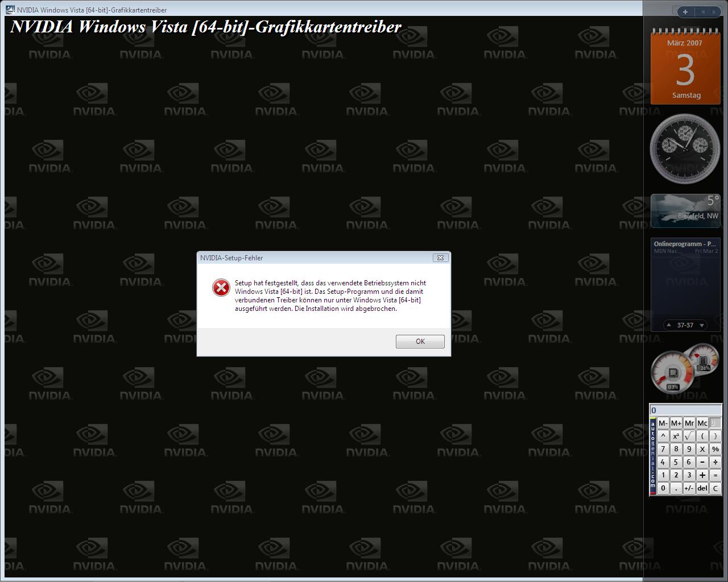Click the autogenial.com label on calculator gadget
This screenshot has height=582, width=728.
click(653, 456)
